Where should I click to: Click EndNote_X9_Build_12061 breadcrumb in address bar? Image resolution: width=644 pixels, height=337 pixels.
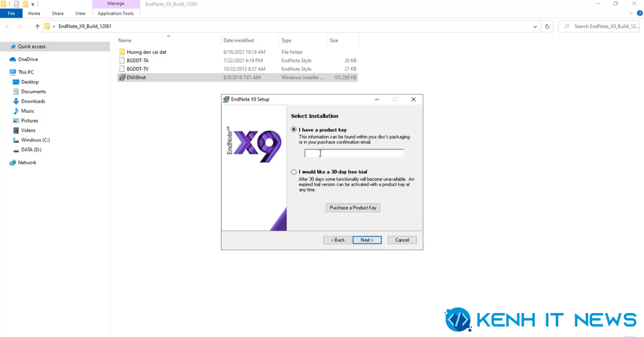[x=85, y=26]
